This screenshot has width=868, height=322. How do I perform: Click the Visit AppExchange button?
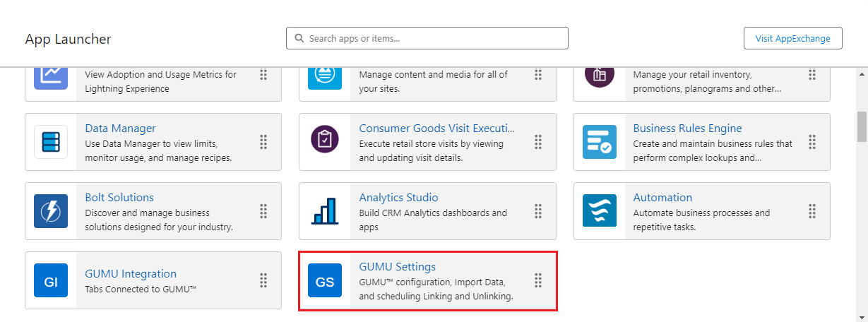point(792,38)
